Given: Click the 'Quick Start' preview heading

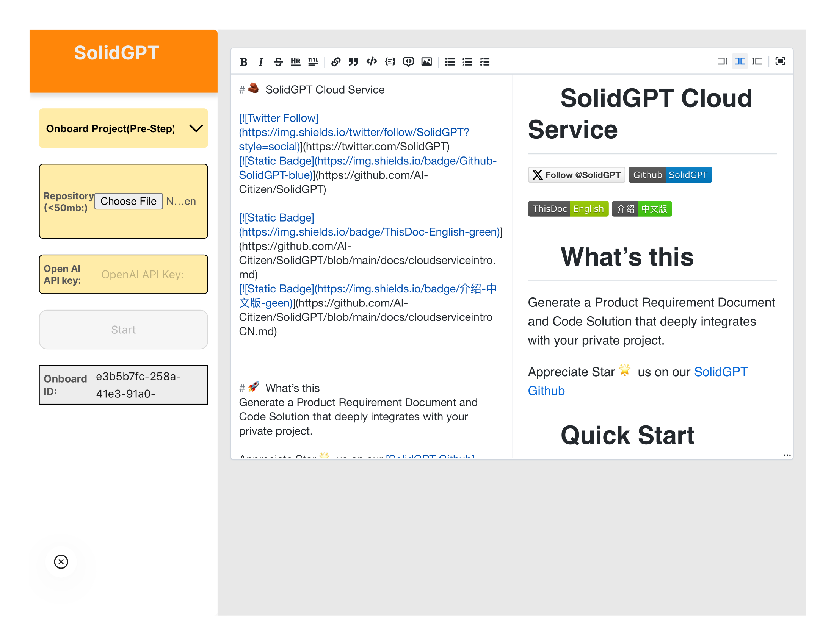Looking at the screenshot, I should [x=627, y=435].
